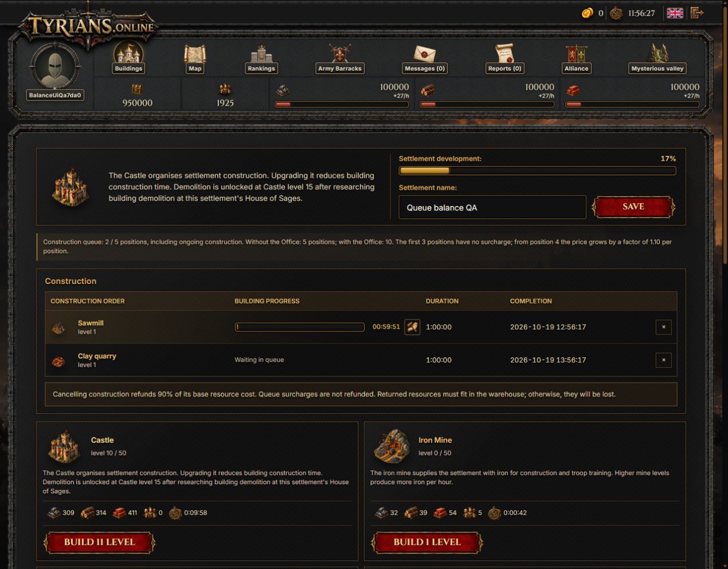This screenshot has width=728, height=569.
Task: Open the Messages envelope icon
Action: click(x=425, y=54)
